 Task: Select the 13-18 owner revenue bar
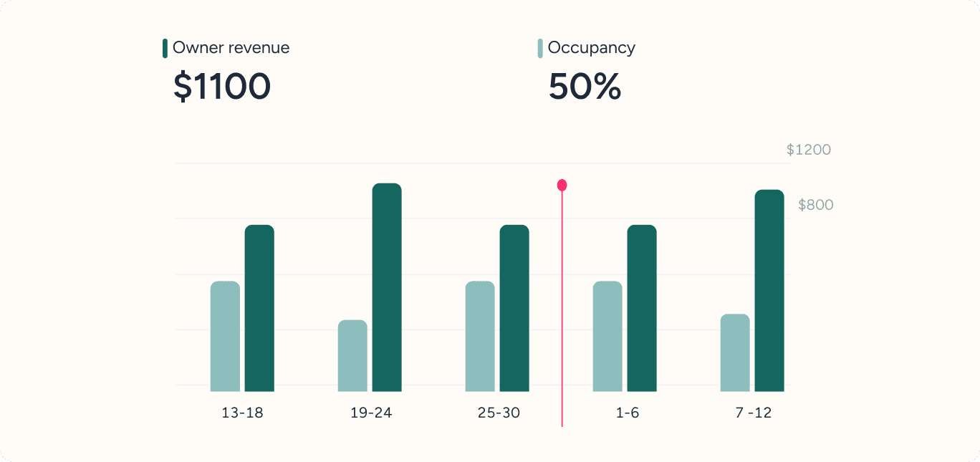click(x=259, y=308)
